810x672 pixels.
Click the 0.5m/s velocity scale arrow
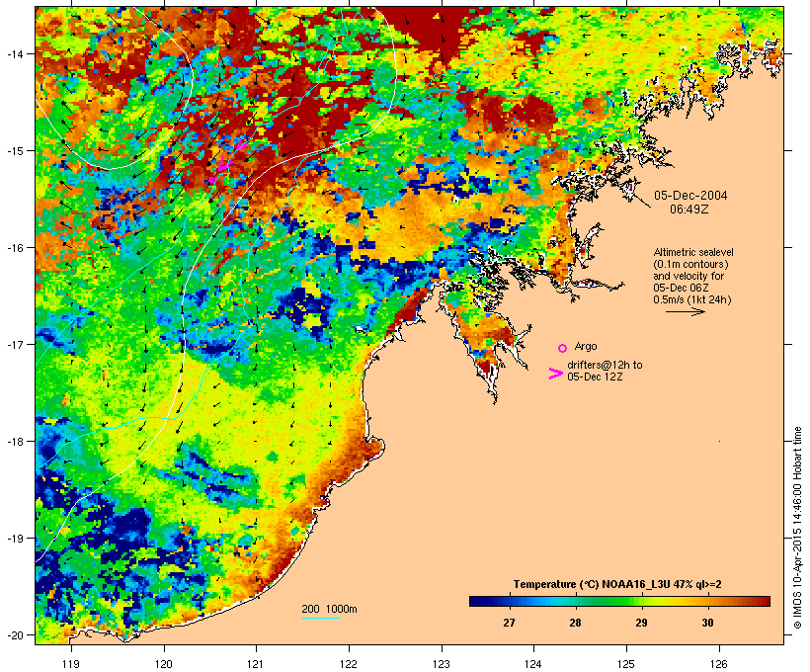pos(685,311)
